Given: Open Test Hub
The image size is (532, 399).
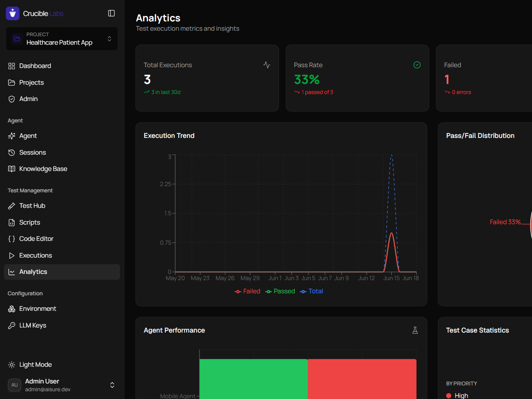Looking at the screenshot, I should [x=62, y=206].
